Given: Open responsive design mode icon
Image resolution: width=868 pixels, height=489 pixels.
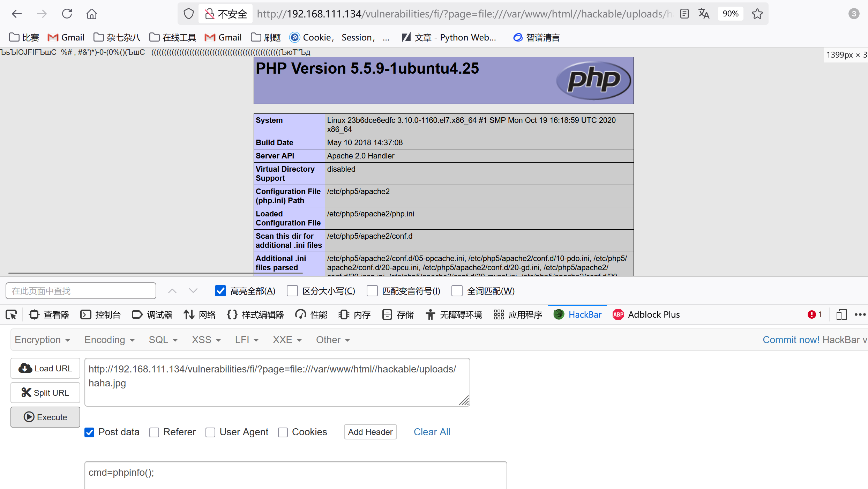Looking at the screenshot, I should tap(841, 315).
